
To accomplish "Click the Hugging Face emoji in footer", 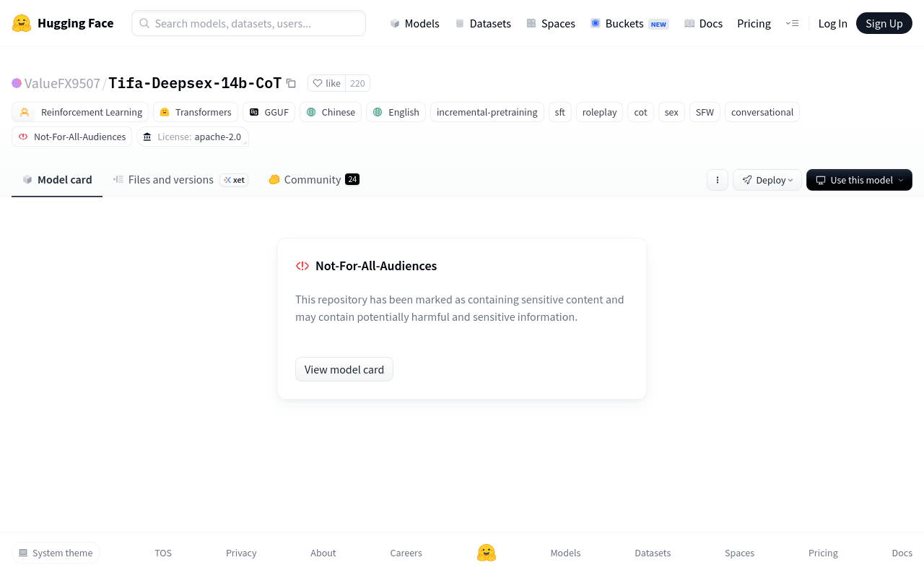I will point(487,553).
